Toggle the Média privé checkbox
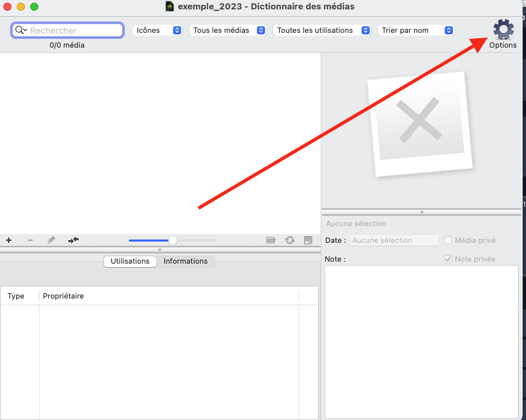526x420 pixels. [x=448, y=240]
